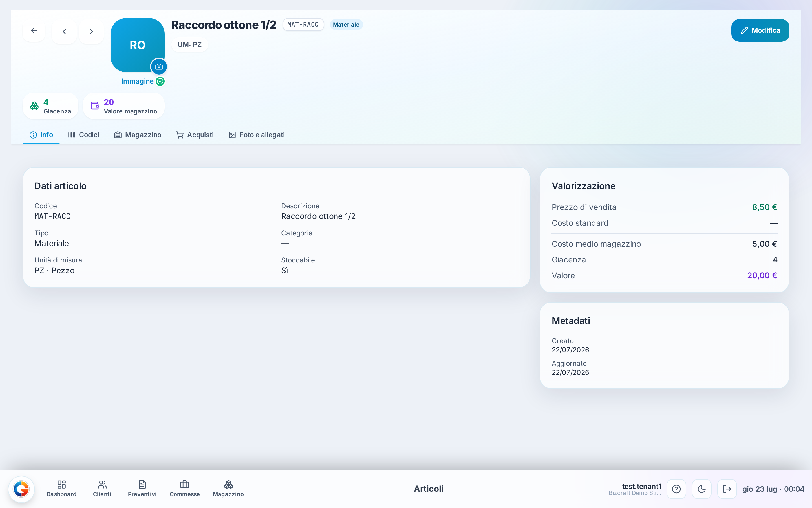This screenshot has height=508, width=812.
Task: Click the Valore magazzino wallet icon
Action: 95,106
